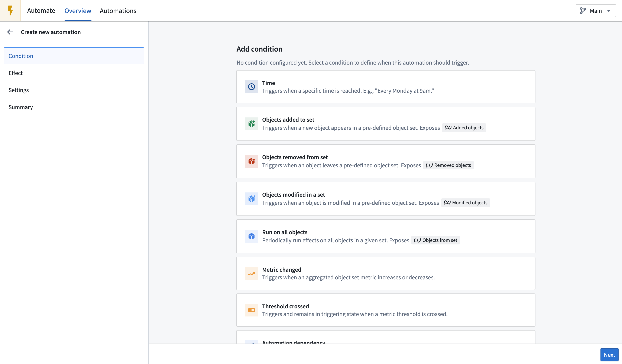The width and height of the screenshot is (622, 364).
Task: Click the Automation dependency condition card
Action: click(x=386, y=337)
